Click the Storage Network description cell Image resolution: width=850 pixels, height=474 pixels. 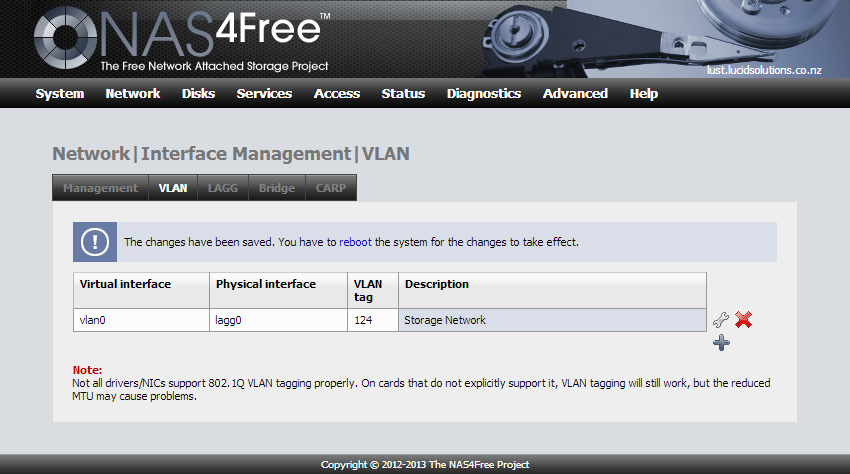point(552,320)
